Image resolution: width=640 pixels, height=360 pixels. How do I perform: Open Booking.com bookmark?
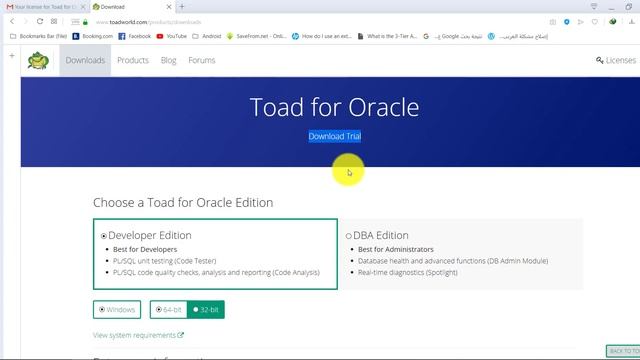tap(93, 36)
